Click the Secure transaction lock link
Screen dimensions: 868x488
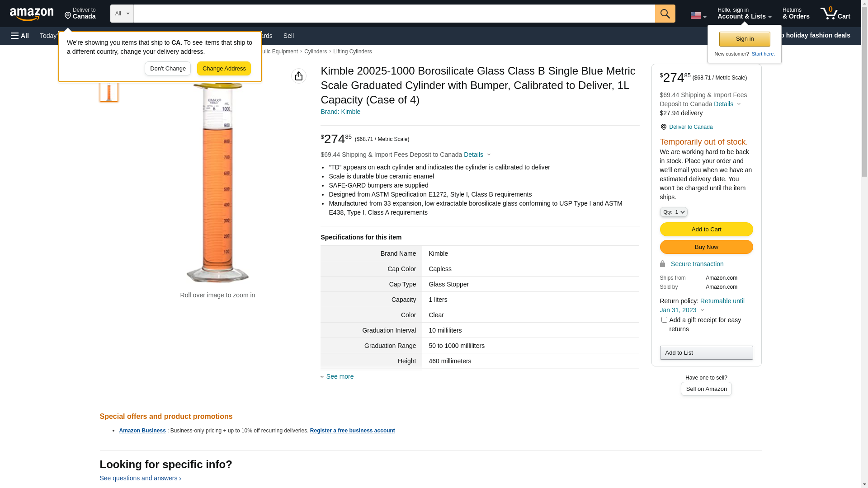[x=697, y=264]
